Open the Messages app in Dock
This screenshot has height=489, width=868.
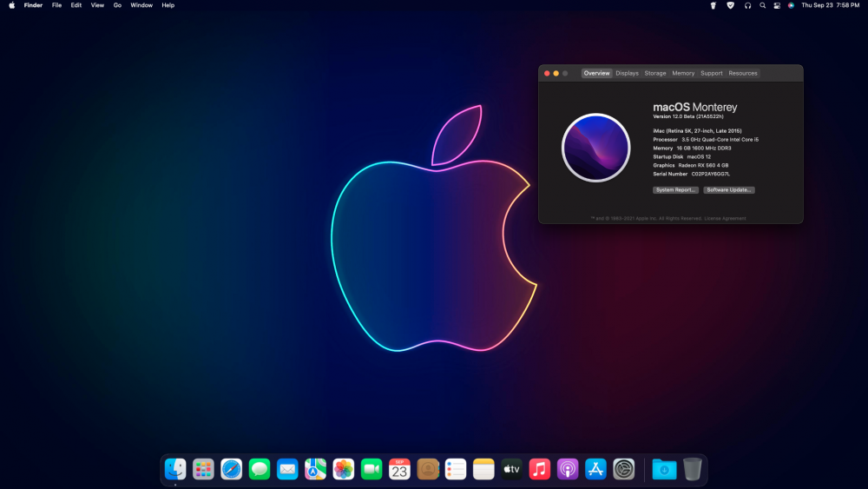259,469
